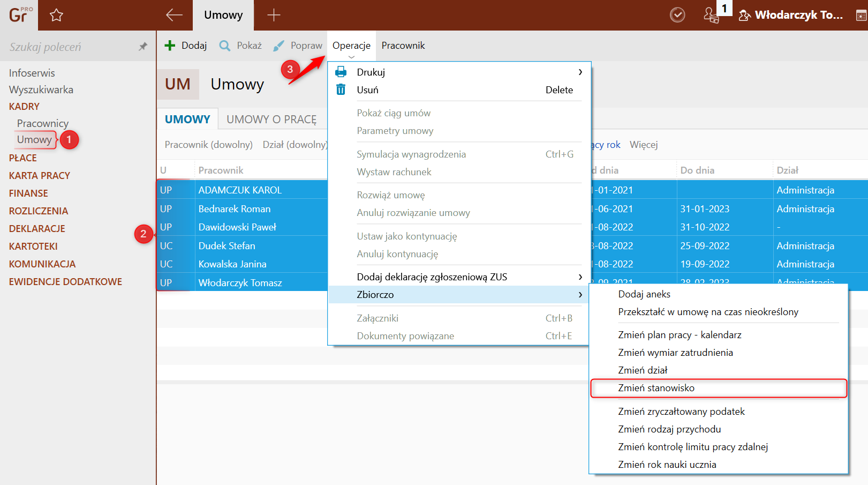
Task: Open notifications user icon with badge 1
Action: click(x=712, y=15)
